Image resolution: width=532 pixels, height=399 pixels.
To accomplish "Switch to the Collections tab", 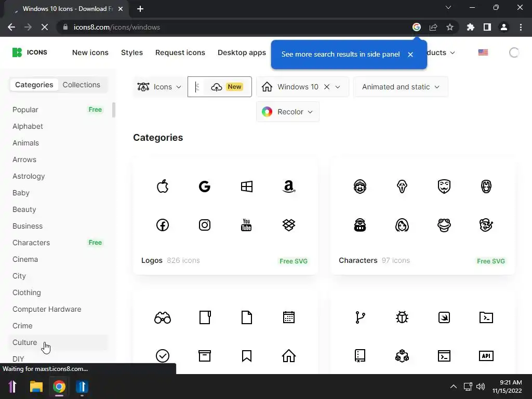I will [82, 85].
